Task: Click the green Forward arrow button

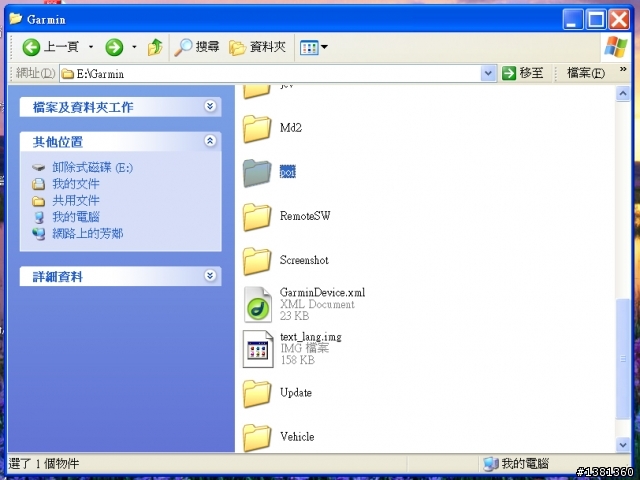Action: (x=114, y=47)
